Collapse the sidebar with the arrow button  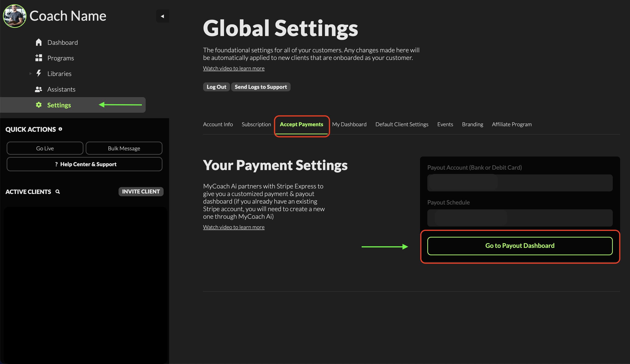(x=162, y=16)
